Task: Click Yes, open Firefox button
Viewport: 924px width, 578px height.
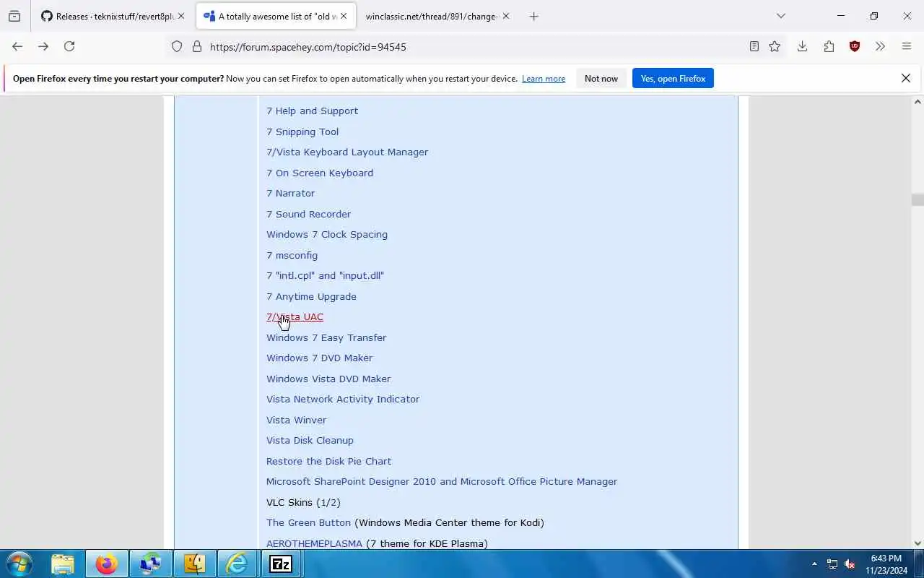Action: 673,78
